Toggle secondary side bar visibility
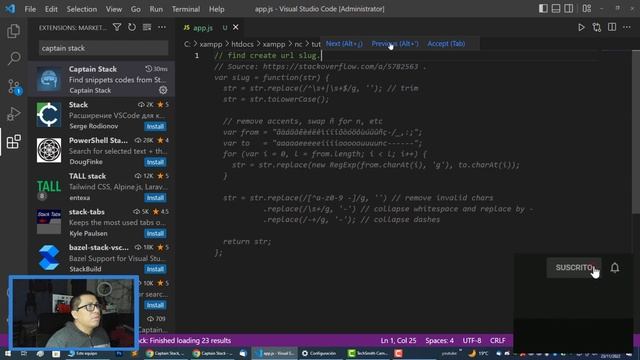 point(569,9)
